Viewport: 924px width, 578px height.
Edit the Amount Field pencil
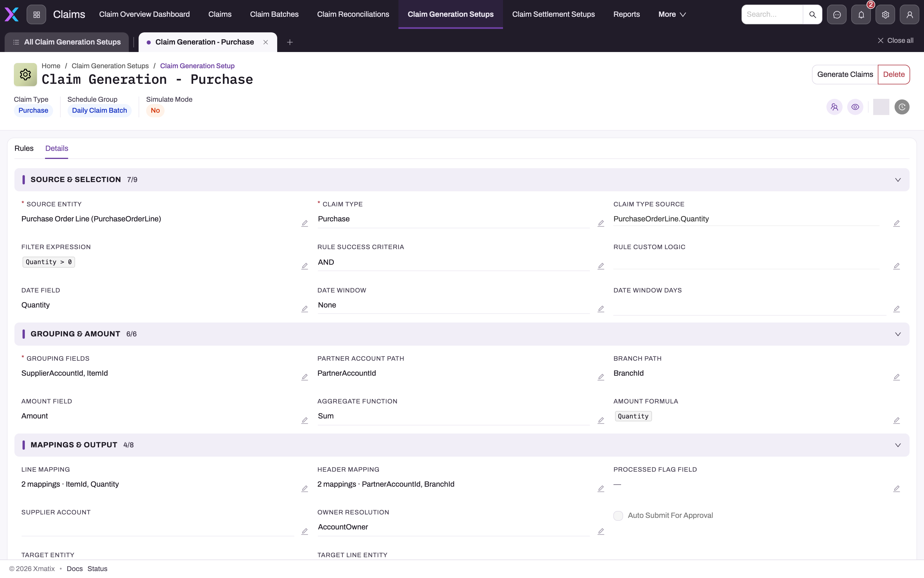click(305, 420)
